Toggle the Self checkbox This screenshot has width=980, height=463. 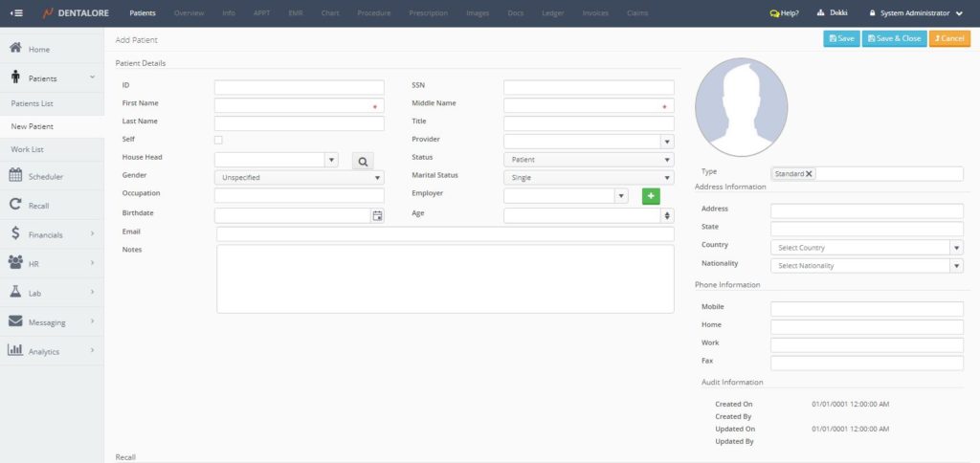coord(218,141)
